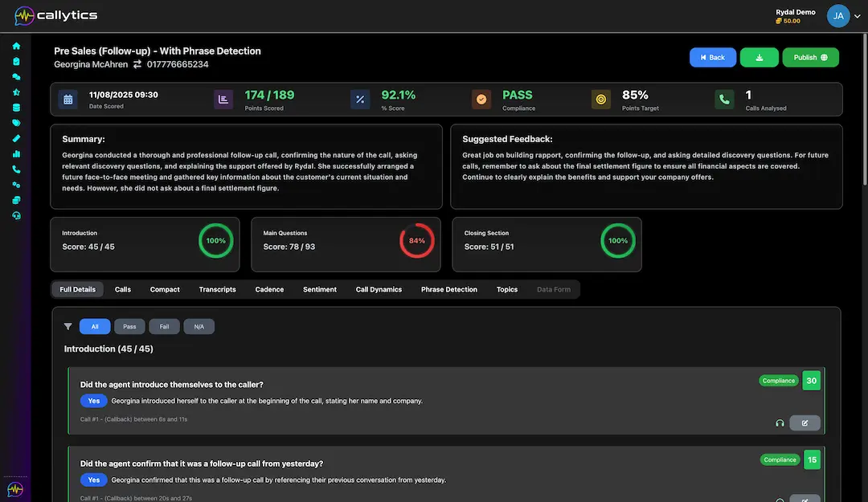The height and width of the screenshot is (502, 868).
Task: Click the blue Back button
Action: 712,58
